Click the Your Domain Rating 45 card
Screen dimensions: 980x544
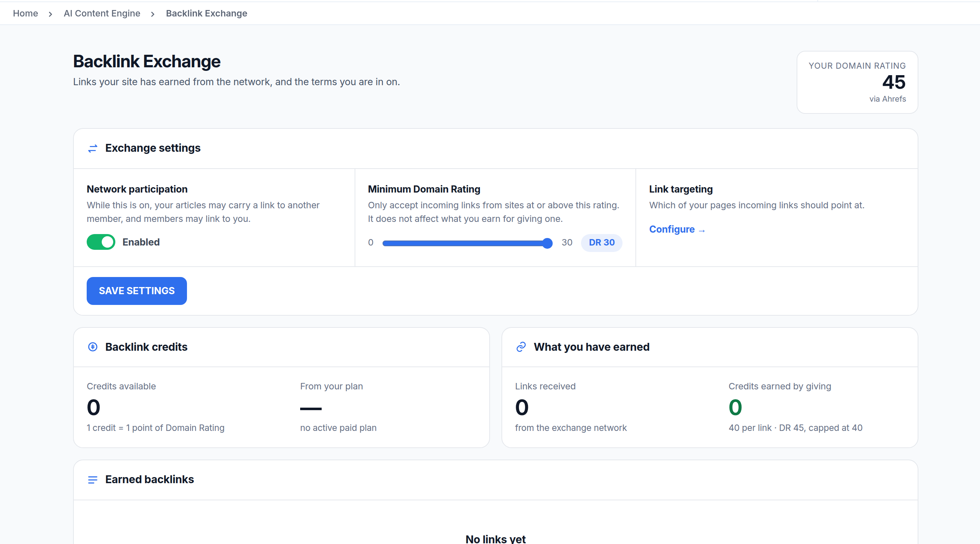[x=857, y=82]
